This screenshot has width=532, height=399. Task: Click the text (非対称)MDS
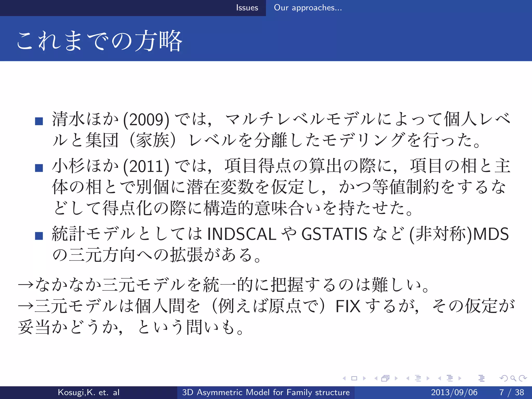pyautogui.click(x=459, y=234)
